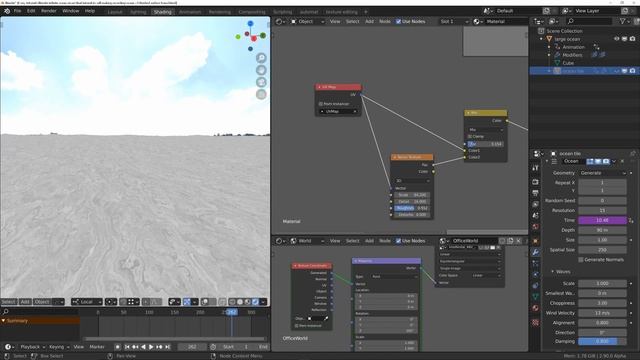The width and height of the screenshot is (640, 360).
Task: Open the Scene properties tab icon
Action: (x=536, y=215)
